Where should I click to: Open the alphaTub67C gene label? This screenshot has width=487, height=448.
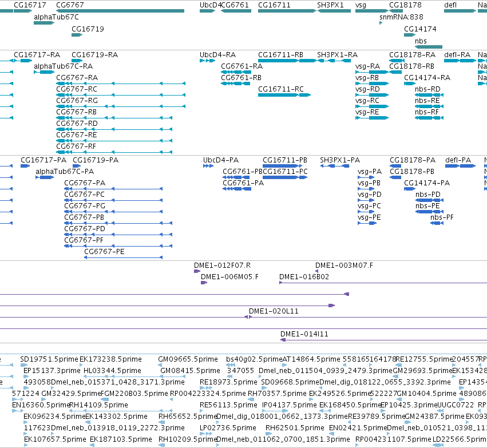point(56,17)
